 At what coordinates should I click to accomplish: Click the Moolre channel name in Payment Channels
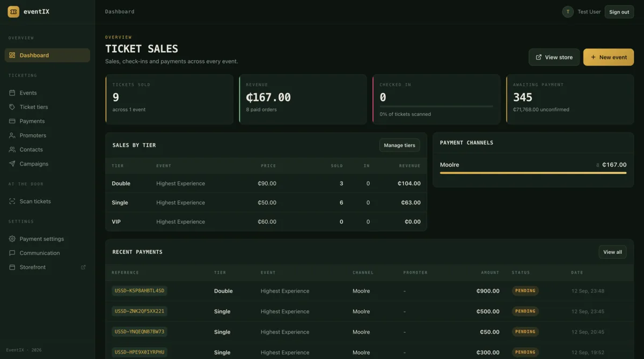point(450,165)
